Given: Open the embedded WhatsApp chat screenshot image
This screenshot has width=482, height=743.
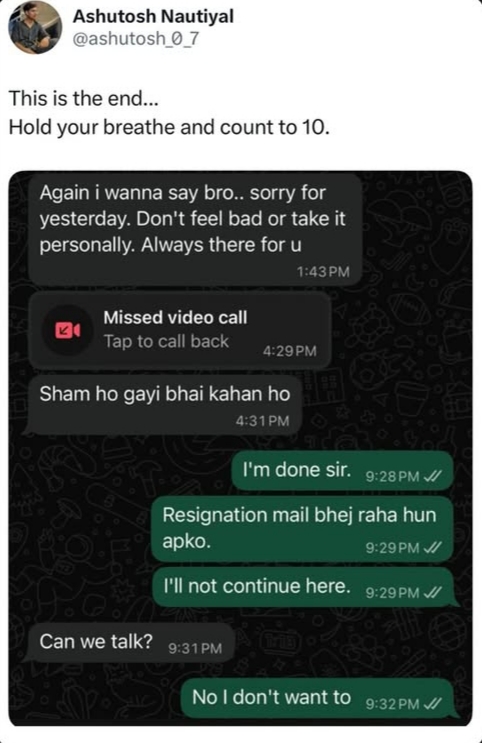Looking at the screenshot, I should point(241,448).
